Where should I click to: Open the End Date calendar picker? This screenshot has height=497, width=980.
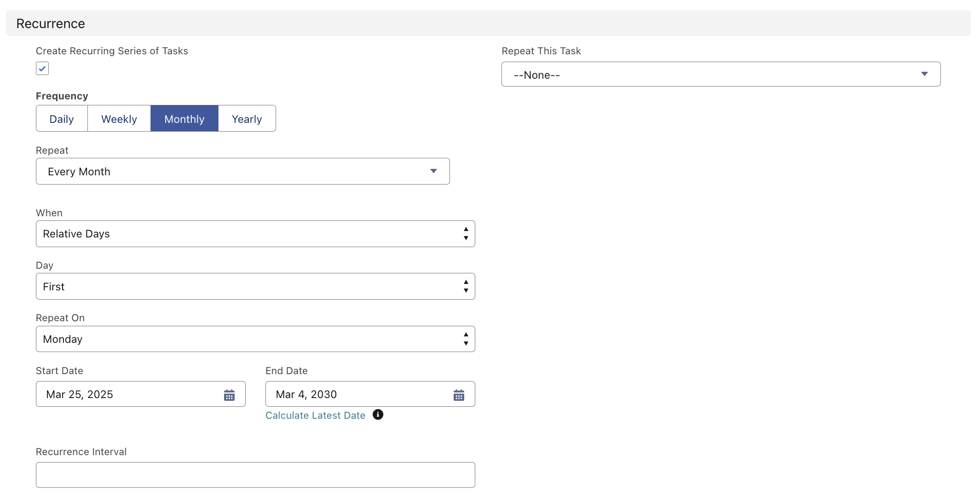pos(459,395)
